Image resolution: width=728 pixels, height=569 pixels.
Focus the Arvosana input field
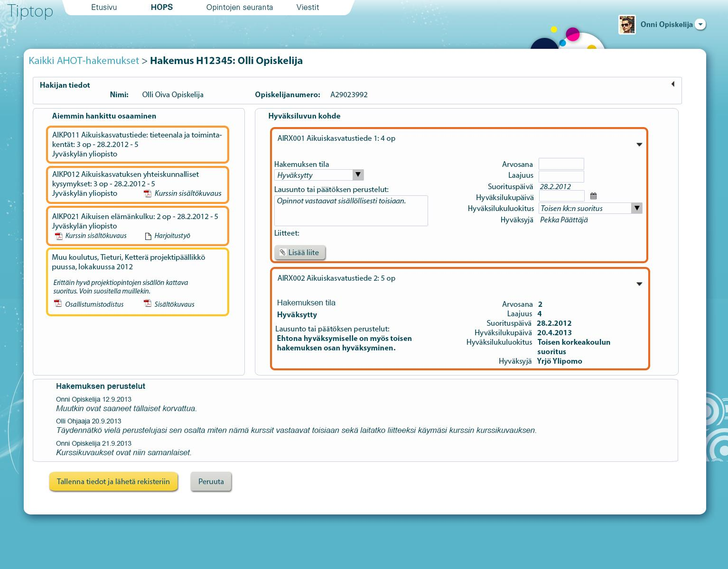coord(561,164)
